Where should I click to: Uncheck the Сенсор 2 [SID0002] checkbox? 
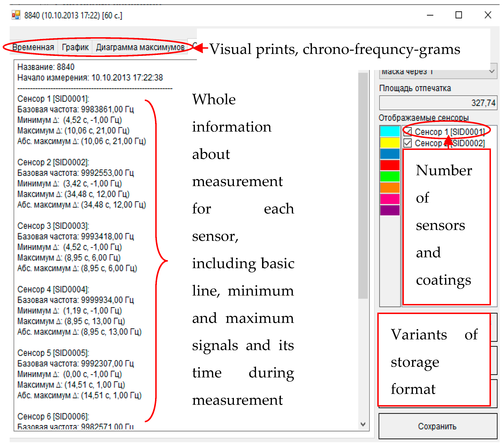click(408, 143)
